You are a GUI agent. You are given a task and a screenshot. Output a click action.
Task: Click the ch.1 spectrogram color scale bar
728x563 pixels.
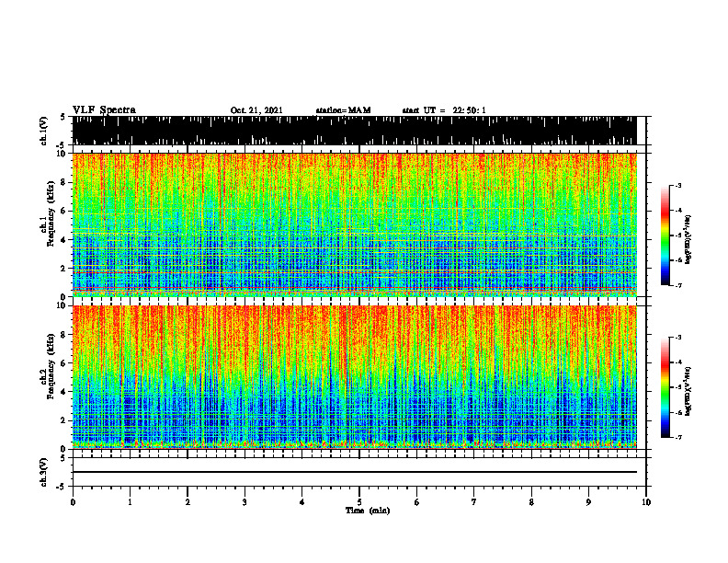[x=665, y=236]
